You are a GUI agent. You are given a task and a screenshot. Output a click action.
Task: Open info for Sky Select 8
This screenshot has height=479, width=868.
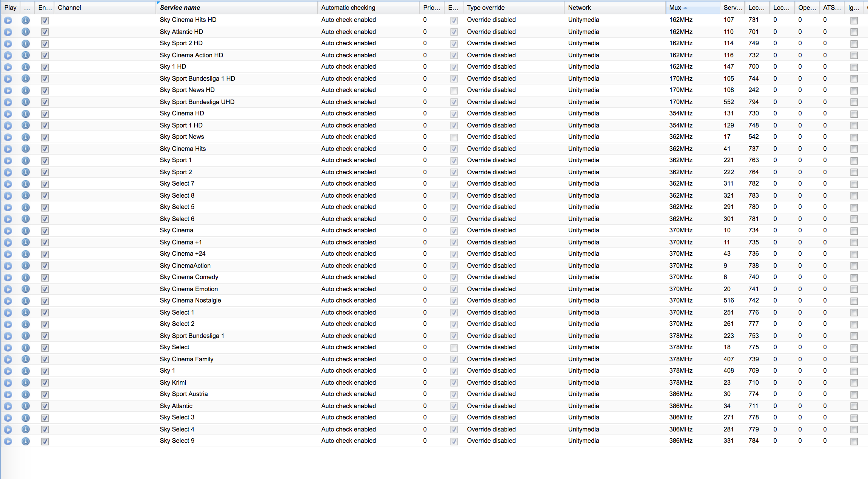(x=26, y=196)
